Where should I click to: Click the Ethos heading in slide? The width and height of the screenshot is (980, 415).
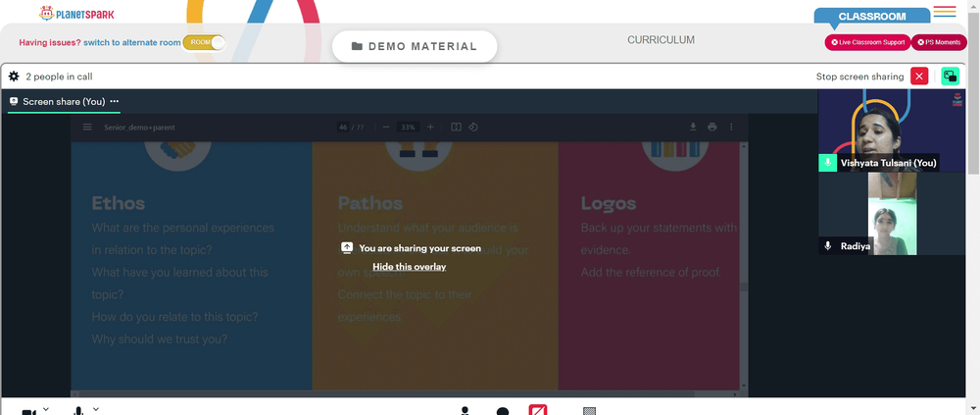click(x=119, y=203)
